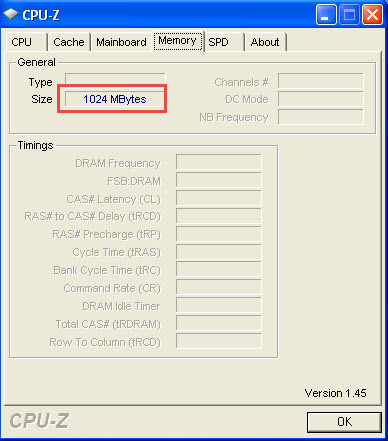Click the Version 1.45 text
This screenshot has width=388, height=441.
pyautogui.click(x=335, y=393)
